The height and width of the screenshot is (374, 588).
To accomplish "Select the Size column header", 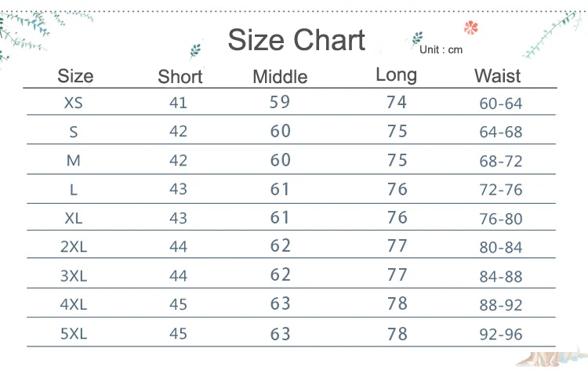I will pos(75,76).
